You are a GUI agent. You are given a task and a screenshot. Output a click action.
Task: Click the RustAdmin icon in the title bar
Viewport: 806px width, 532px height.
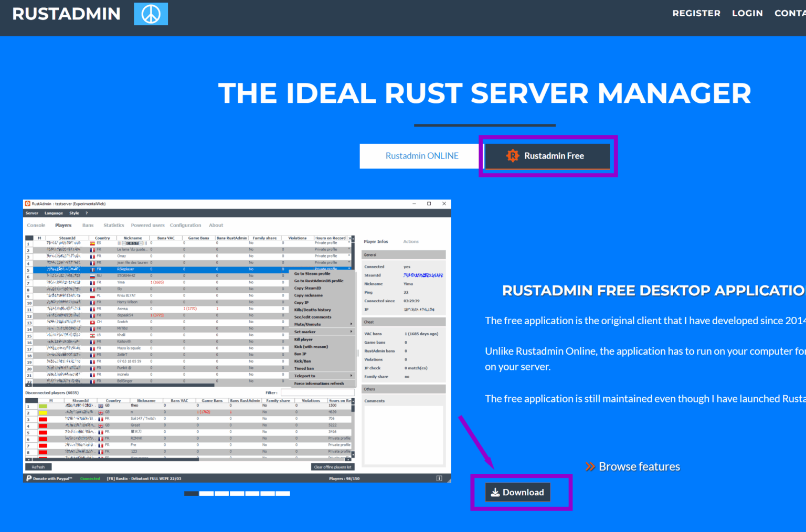28,203
